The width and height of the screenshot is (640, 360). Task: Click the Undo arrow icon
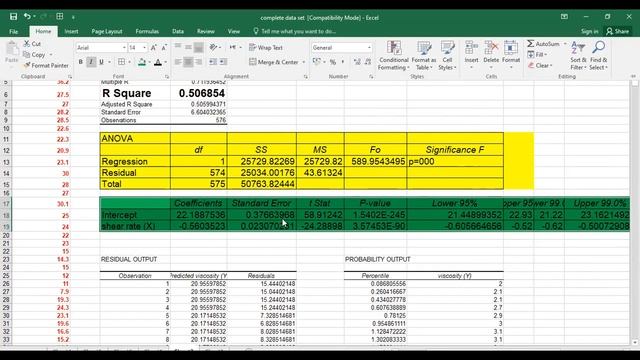[x=27, y=16]
